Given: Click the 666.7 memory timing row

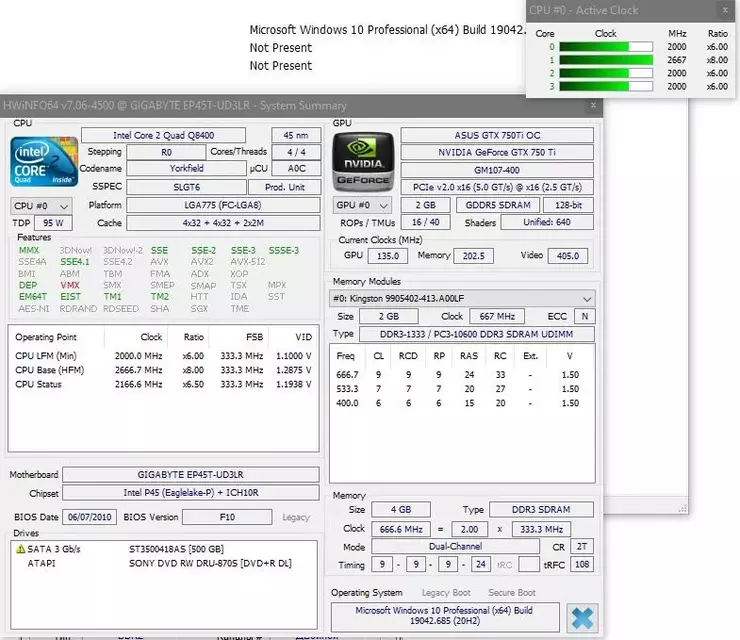Looking at the screenshot, I should [462, 375].
